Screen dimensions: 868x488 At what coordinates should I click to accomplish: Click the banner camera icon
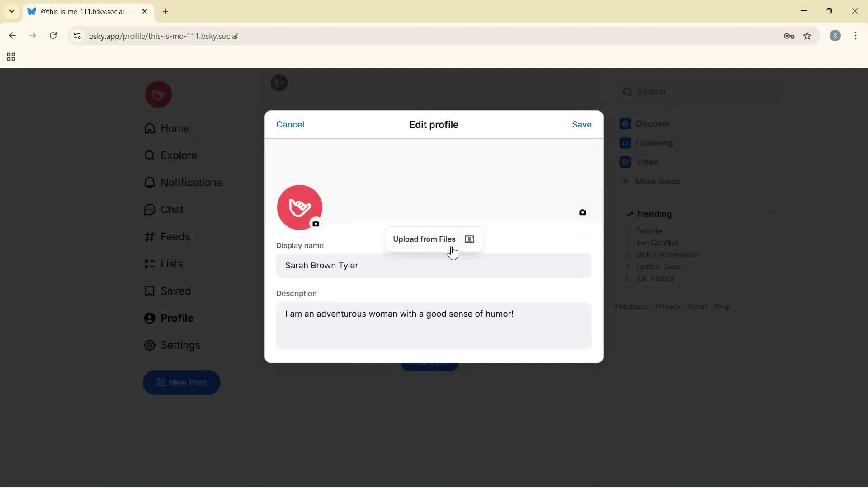pos(583,212)
